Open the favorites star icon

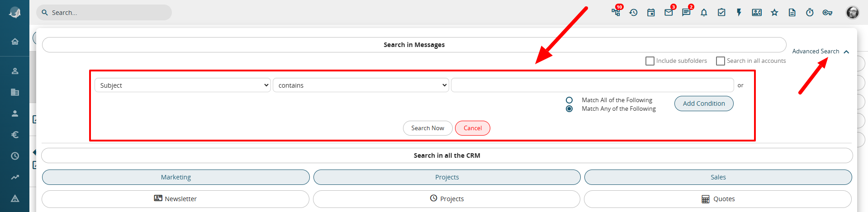[x=774, y=13]
